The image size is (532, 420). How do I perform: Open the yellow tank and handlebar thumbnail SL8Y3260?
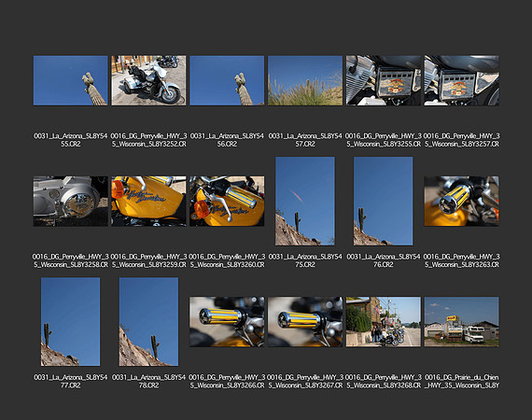click(227, 201)
